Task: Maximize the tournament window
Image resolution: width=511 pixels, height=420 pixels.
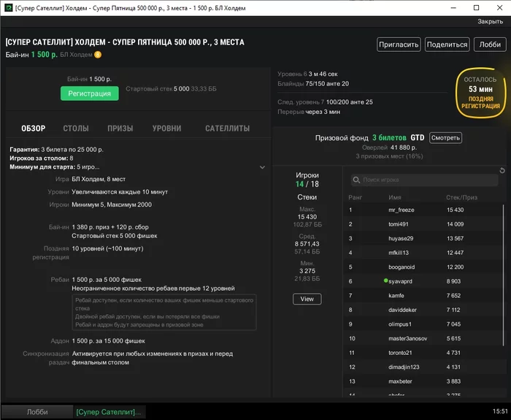Action: coord(476,8)
